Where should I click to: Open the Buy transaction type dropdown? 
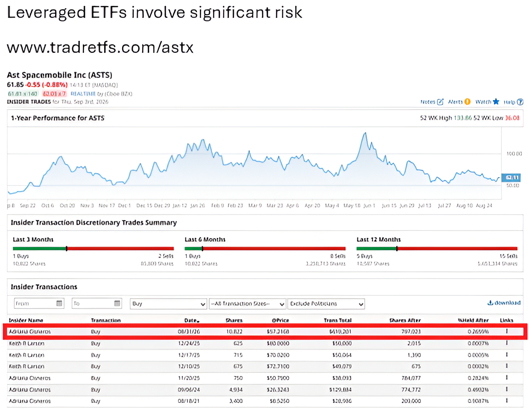point(168,304)
